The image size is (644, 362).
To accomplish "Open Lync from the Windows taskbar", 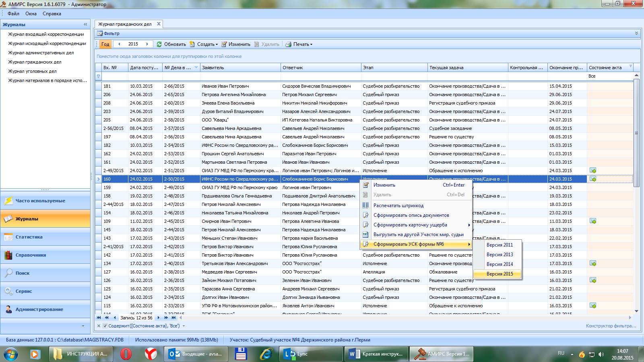I will (x=311, y=354).
